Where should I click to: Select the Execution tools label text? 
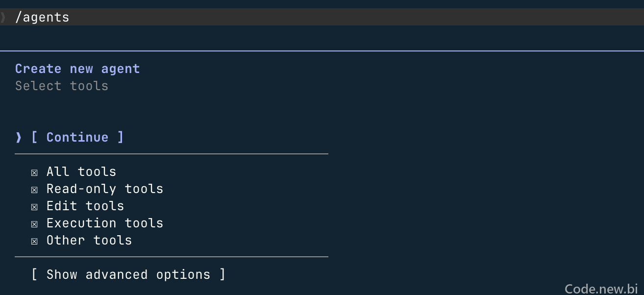(105, 223)
